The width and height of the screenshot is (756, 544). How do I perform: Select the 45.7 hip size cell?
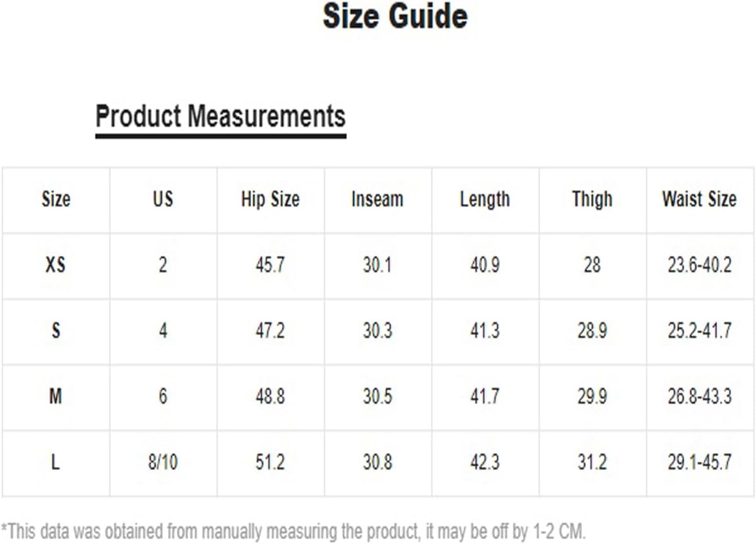(x=270, y=265)
